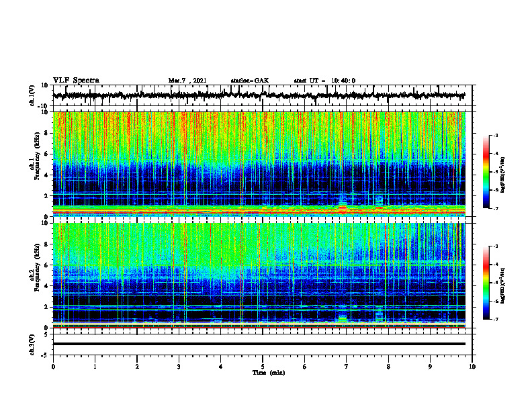Image resolution: width=532 pixels, height=411 pixels.
Task: Click the "-3" label on ch.2 color bar
Action: coord(495,246)
